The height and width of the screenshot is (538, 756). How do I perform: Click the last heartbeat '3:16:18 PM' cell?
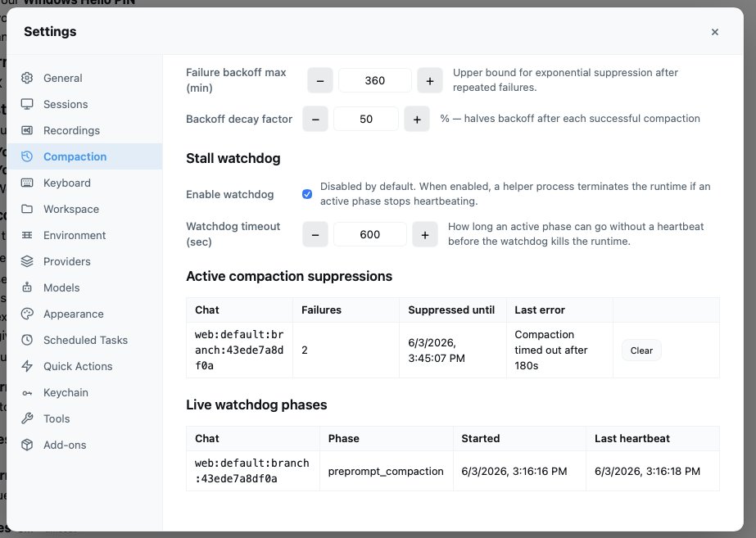click(x=652, y=471)
